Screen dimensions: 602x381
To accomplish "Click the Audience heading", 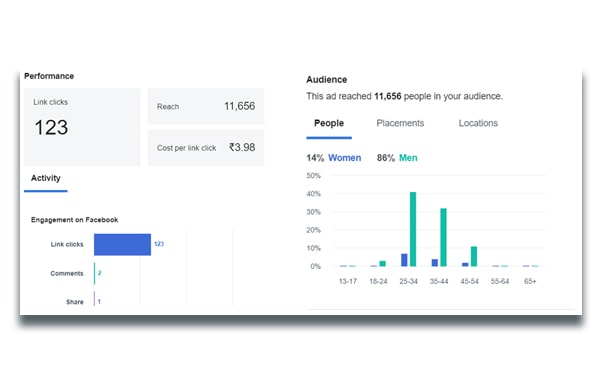I will point(327,80).
